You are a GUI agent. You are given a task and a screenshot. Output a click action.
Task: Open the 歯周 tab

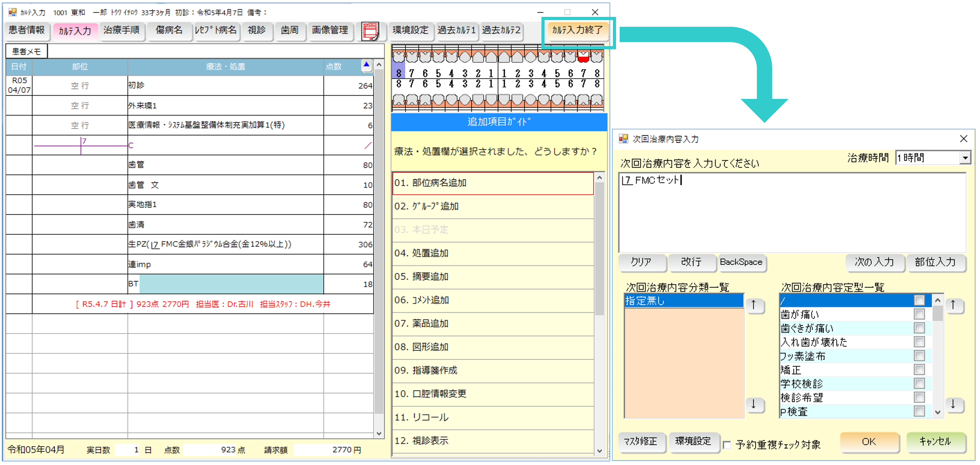click(x=290, y=30)
